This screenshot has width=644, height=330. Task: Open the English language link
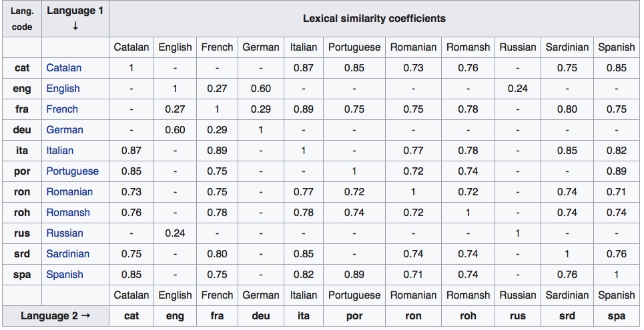pos(63,88)
